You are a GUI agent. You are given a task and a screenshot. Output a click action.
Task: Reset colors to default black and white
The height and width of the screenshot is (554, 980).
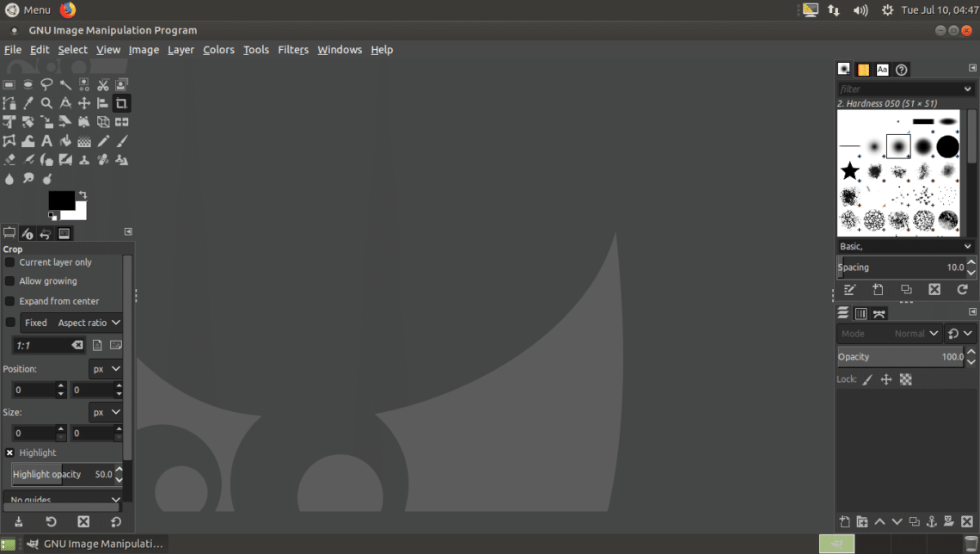coord(52,216)
